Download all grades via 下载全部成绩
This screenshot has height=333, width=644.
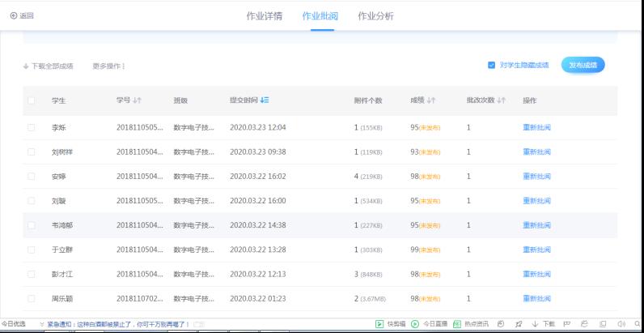49,66
